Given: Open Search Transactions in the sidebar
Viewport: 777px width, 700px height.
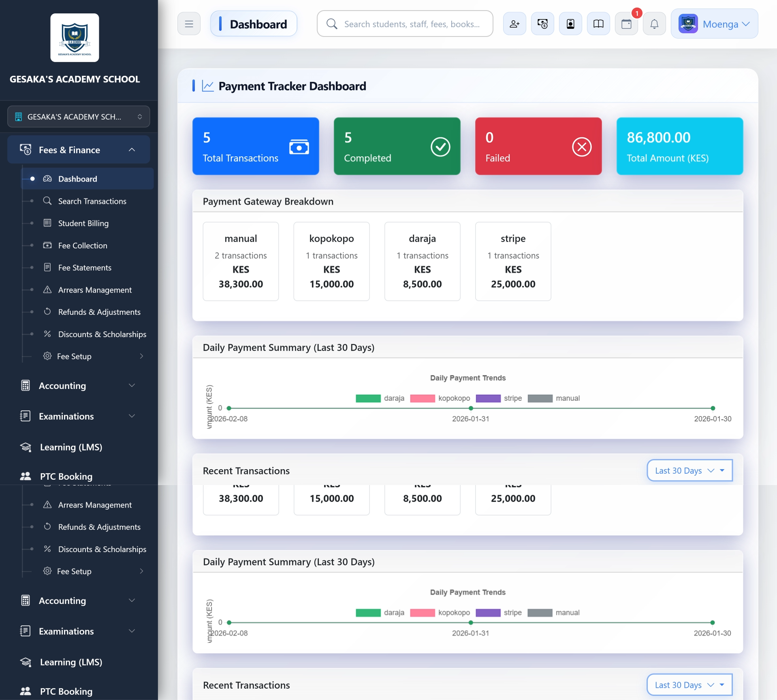Looking at the screenshot, I should (x=92, y=201).
